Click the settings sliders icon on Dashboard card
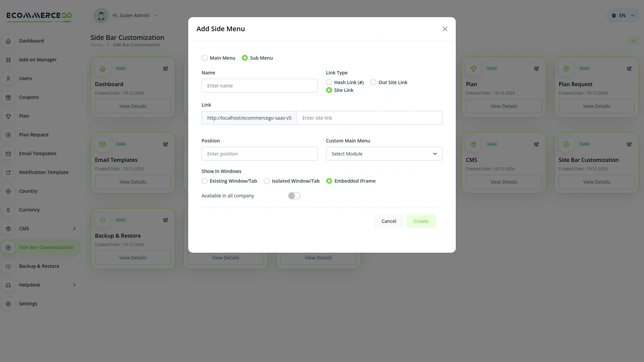The height and width of the screenshot is (362, 644). coord(165,68)
